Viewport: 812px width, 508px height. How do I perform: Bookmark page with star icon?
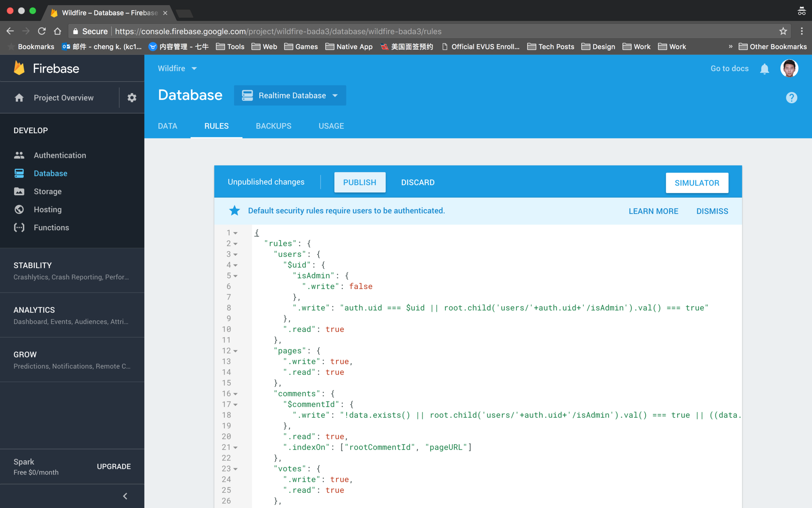[783, 31]
